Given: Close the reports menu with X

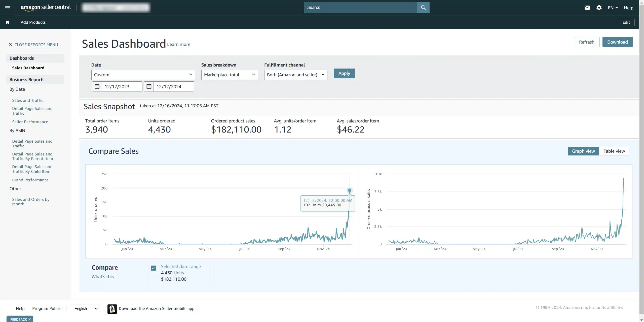Looking at the screenshot, I should tap(10, 44).
